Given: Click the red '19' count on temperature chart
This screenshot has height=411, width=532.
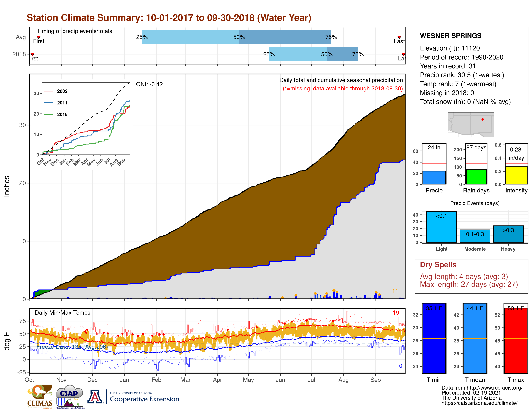Looking at the screenshot, I should 396,313.
